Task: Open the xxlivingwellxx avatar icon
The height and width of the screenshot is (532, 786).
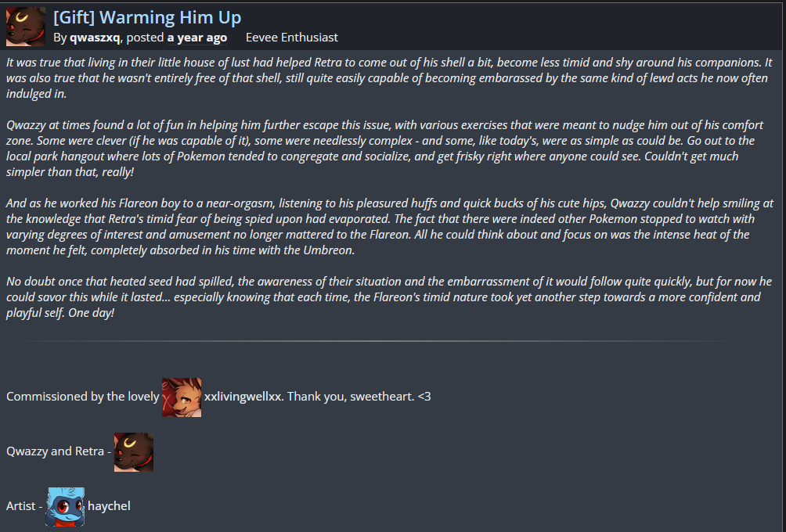Action: coord(182,397)
